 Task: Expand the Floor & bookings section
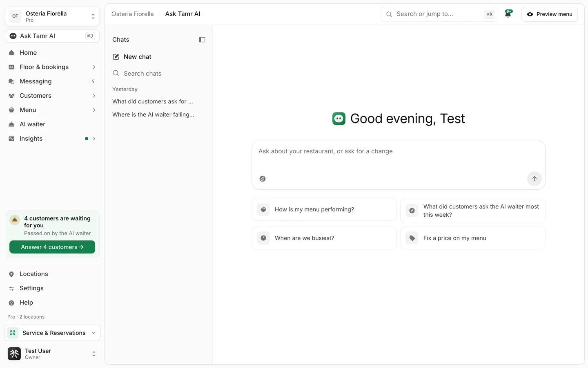coord(94,67)
